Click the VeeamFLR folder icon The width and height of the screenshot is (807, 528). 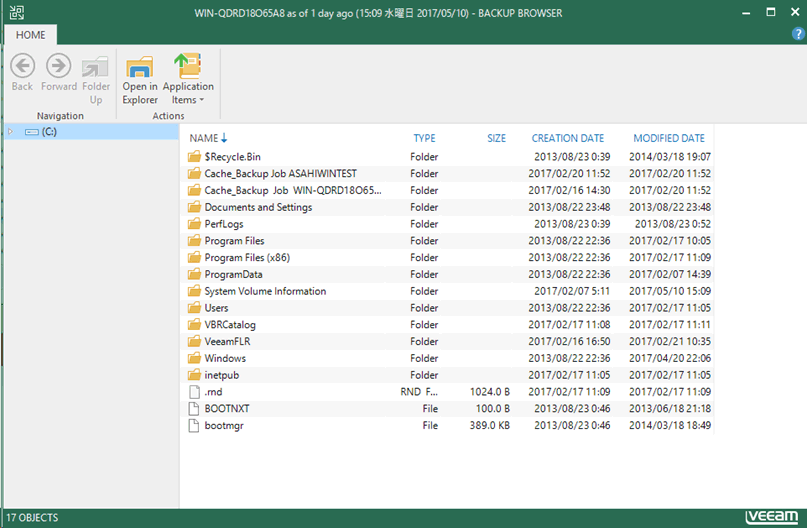(194, 341)
